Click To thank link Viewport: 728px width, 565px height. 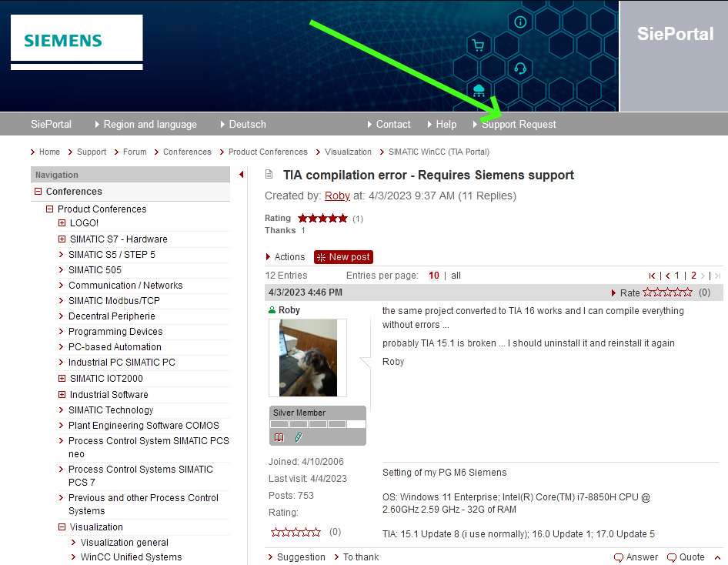(x=361, y=557)
